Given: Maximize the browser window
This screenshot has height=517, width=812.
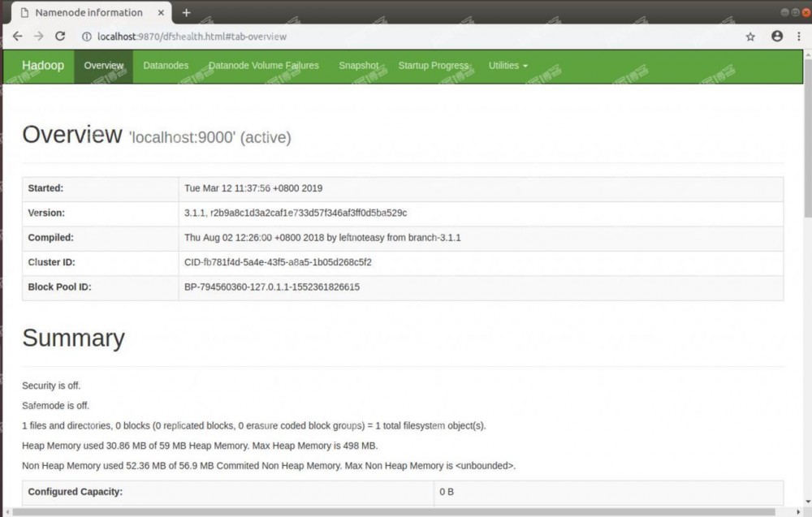Looking at the screenshot, I should (x=796, y=12).
